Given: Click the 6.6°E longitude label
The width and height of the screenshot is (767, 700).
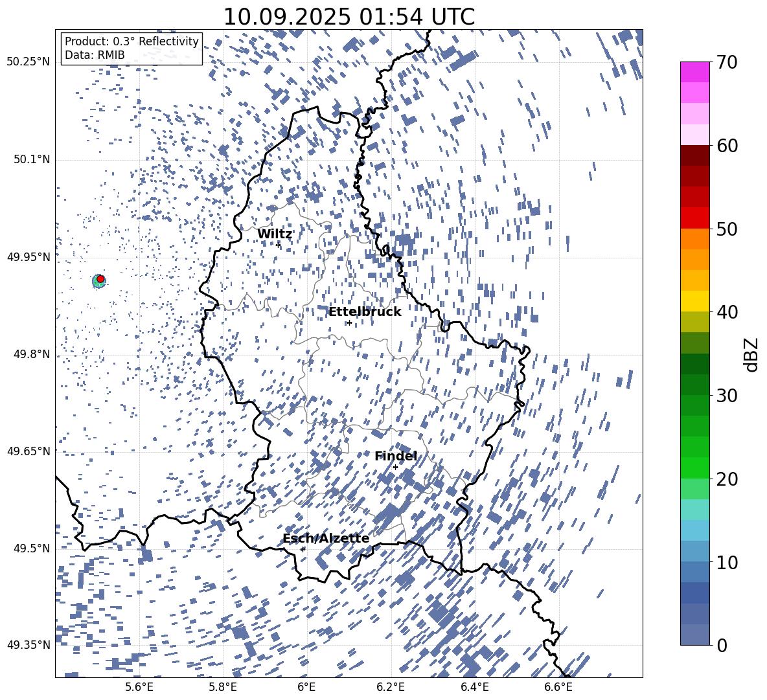Looking at the screenshot, I should coord(558,688).
